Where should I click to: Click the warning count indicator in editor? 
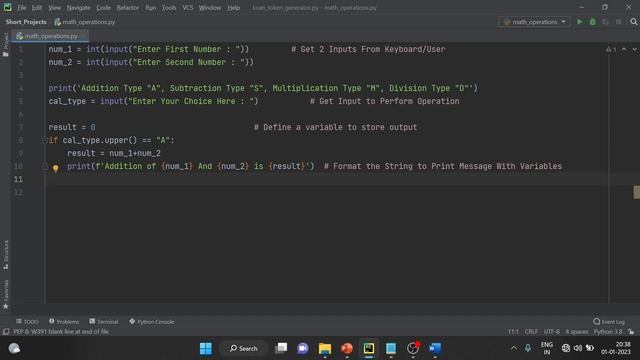point(611,49)
